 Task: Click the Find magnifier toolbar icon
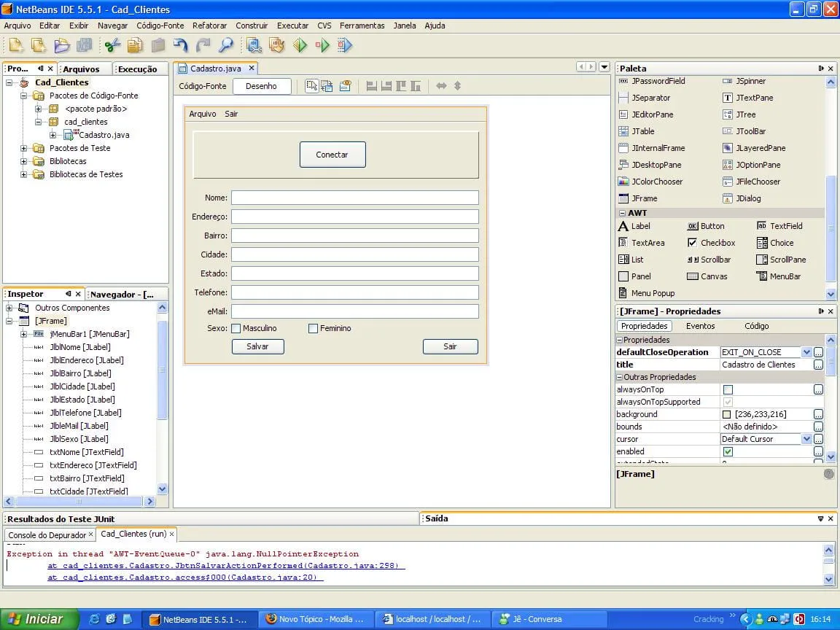point(225,45)
